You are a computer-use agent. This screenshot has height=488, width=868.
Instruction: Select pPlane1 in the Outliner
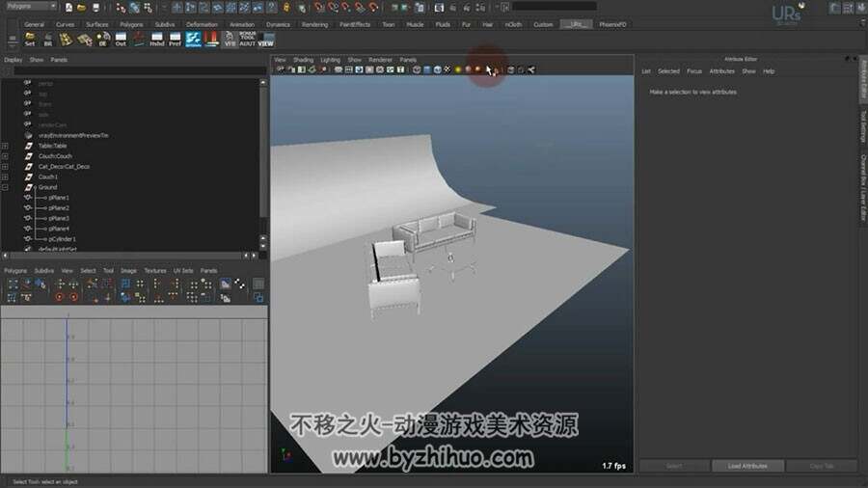(59, 198)
